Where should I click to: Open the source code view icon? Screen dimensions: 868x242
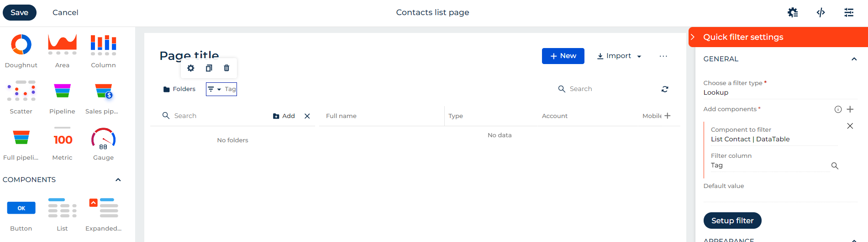821,12
